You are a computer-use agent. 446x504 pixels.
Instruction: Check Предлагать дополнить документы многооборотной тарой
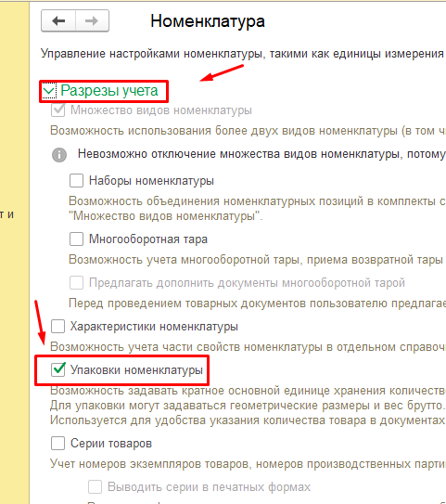pos(76,283)
